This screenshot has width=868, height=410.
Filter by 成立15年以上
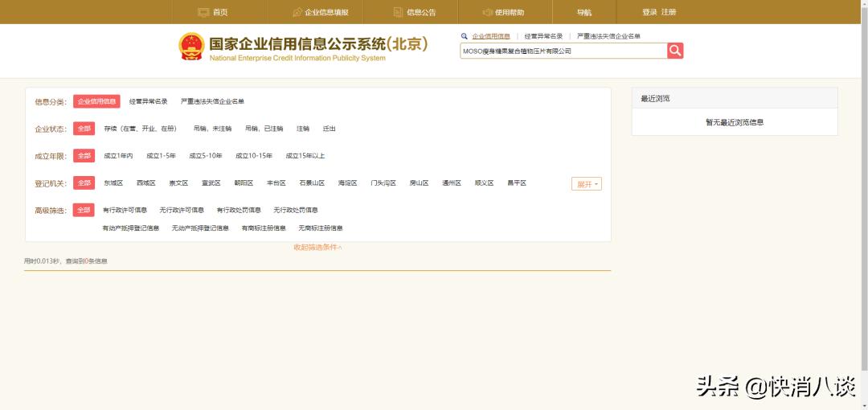305,156
